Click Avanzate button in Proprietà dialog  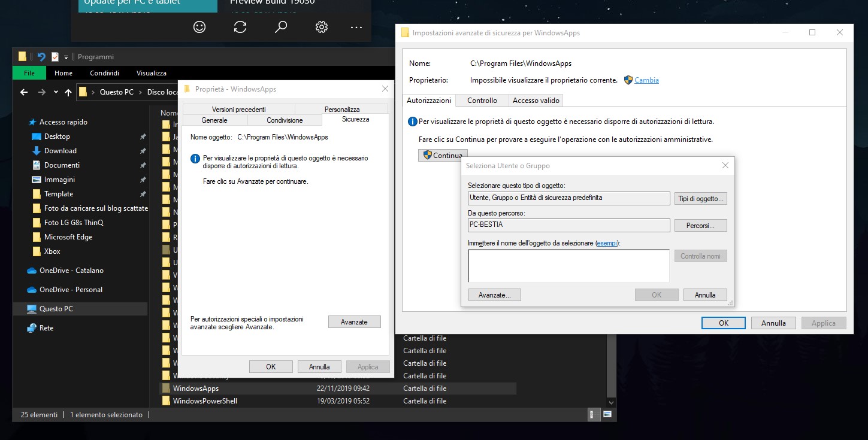click(x=354, y=322)
